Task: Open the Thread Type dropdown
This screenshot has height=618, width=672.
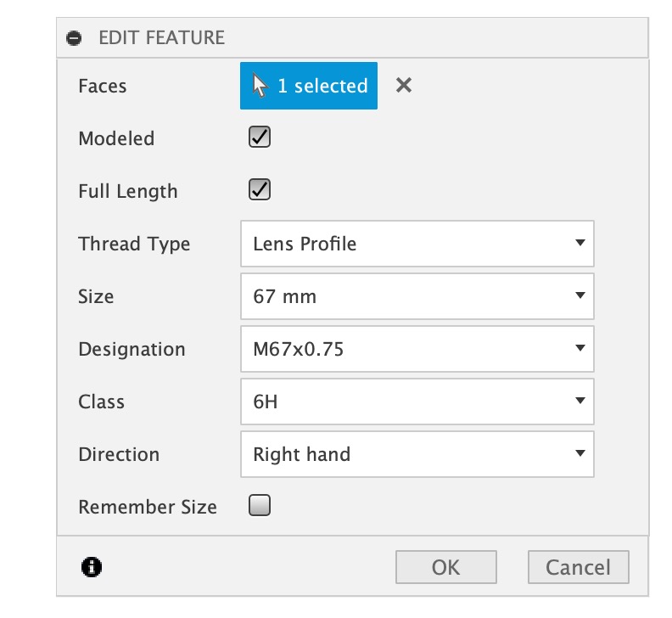Action: point(417,244)
